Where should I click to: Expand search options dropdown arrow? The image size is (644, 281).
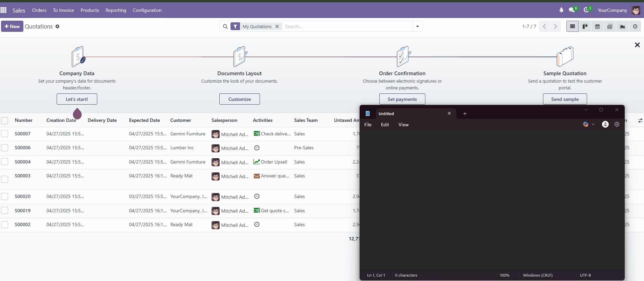pos(418,26)
